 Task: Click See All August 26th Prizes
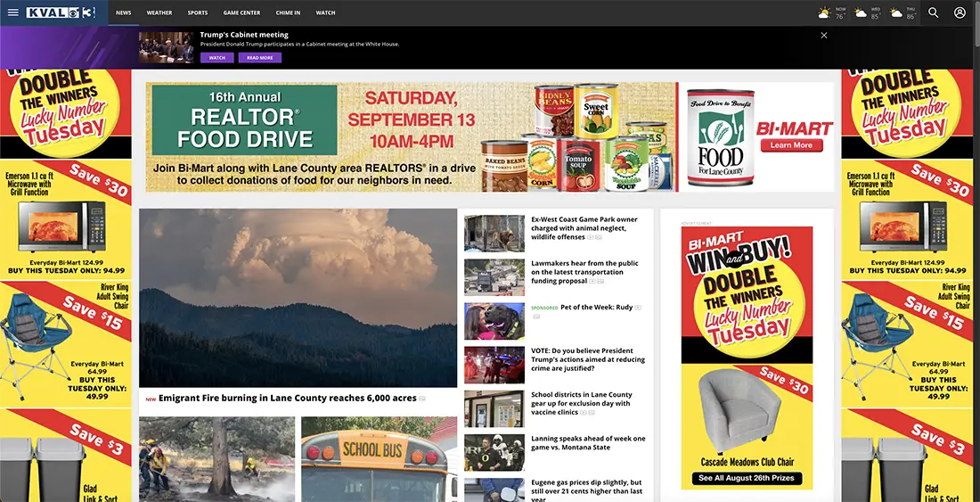pyautogui.click(x=747, y=478)
